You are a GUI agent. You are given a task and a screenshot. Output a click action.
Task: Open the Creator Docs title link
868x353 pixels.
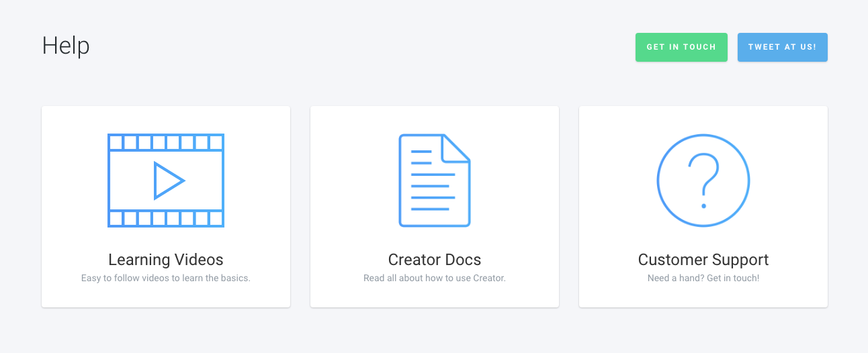435,260
